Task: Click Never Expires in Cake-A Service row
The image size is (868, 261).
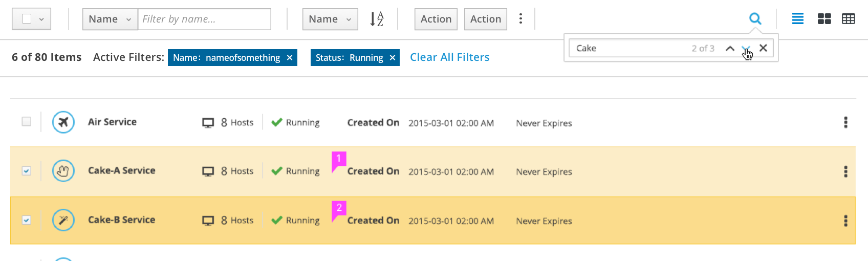Action: coord(544,172)
